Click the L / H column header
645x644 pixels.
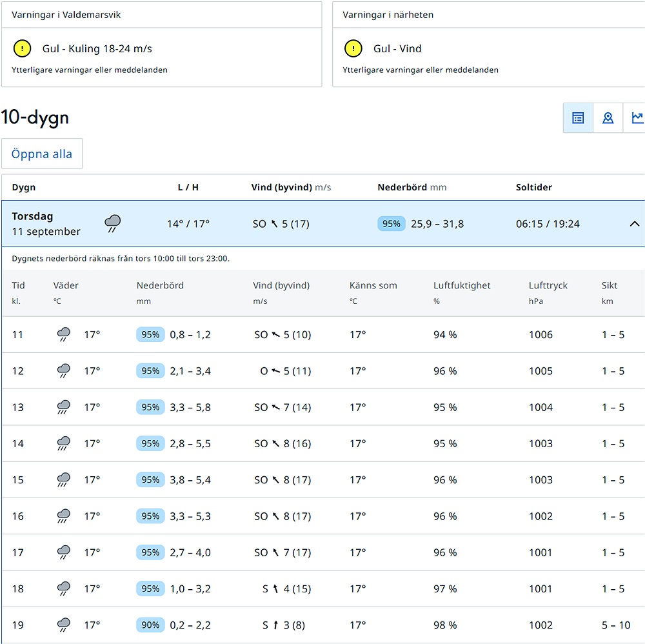188,187
